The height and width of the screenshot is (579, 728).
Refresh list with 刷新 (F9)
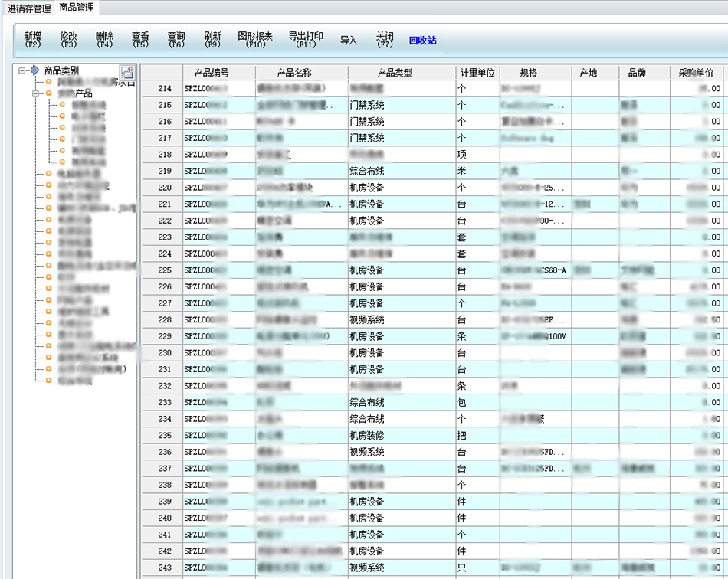[x=212, y=40]
